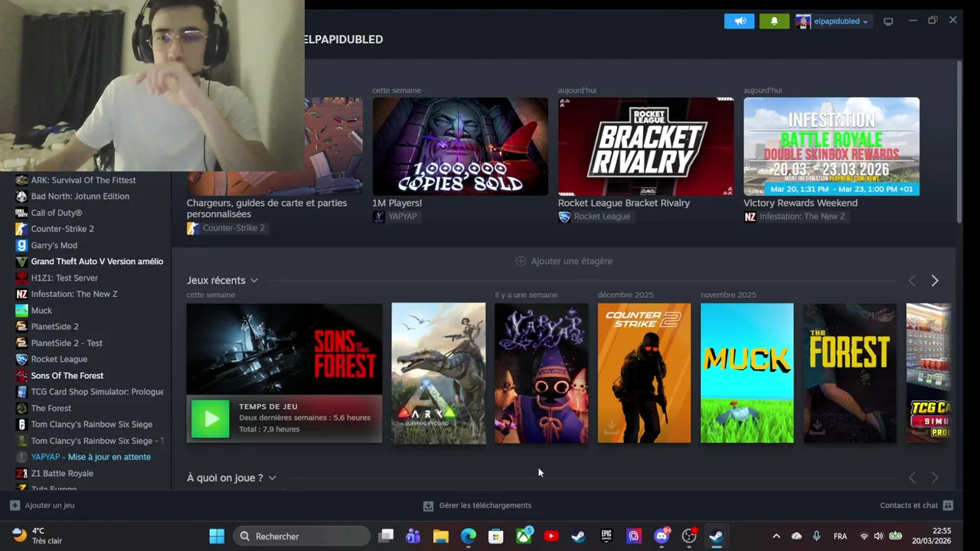This screenshot has height=551, width=980.
Task: Open the YAPYAP game cover
Action: [x=541, y=373]
